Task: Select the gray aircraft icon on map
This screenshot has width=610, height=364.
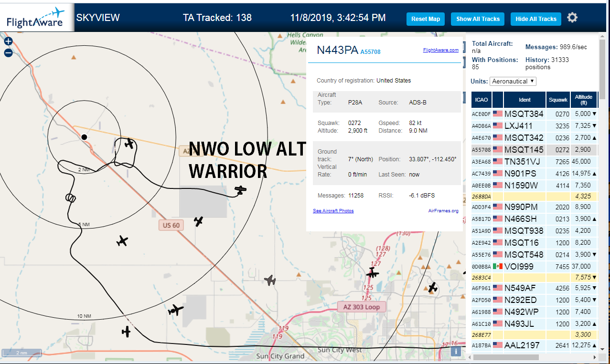Action: [270, 280]
